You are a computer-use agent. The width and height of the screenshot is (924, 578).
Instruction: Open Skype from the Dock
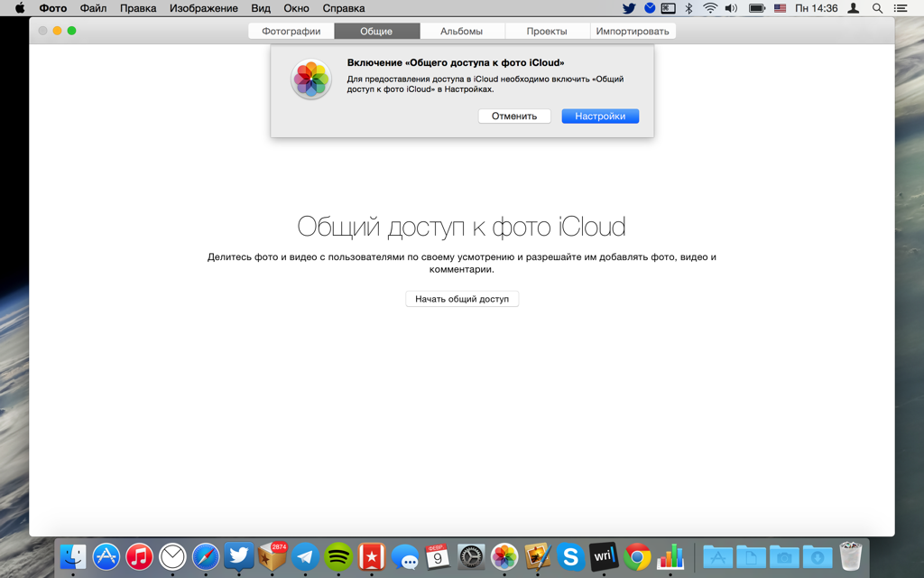point(570,556)
